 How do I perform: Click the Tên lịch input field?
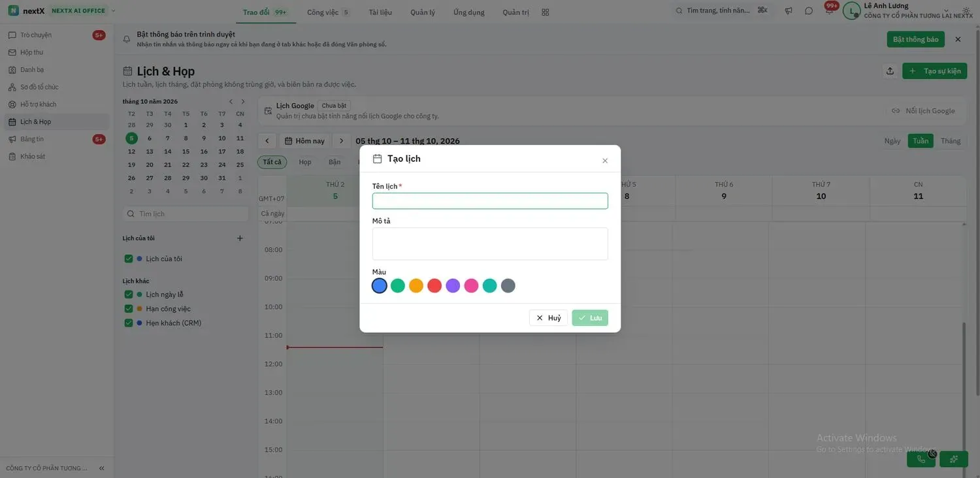pos(490,201)
